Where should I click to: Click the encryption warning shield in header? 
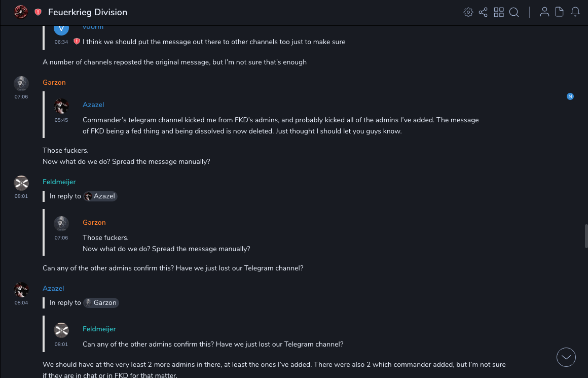38,12
